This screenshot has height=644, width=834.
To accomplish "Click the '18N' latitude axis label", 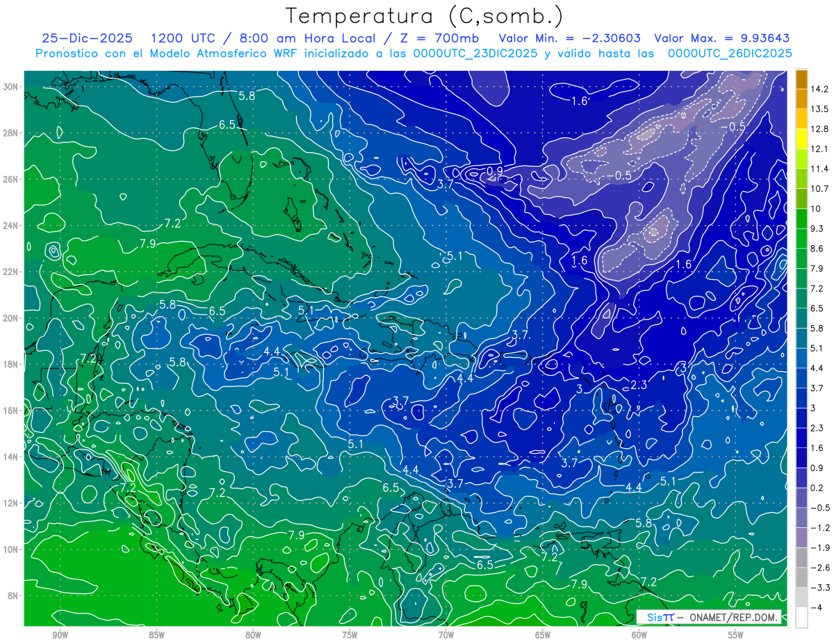I will [x=10, y=364].
